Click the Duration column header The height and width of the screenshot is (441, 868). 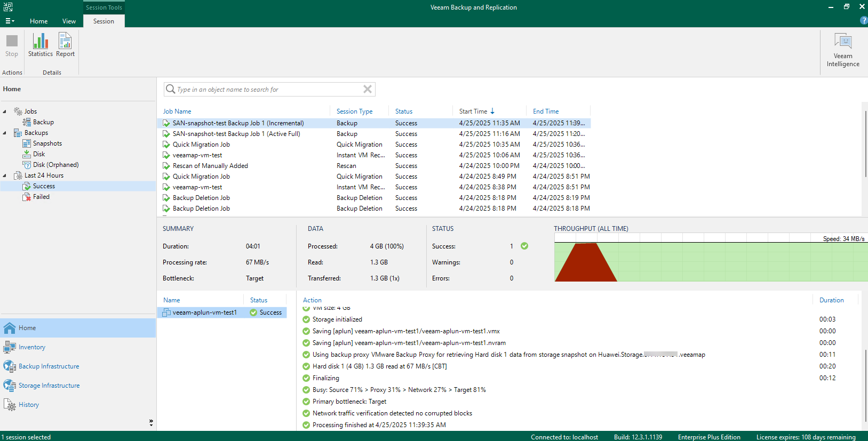click(x=831, y=300)
